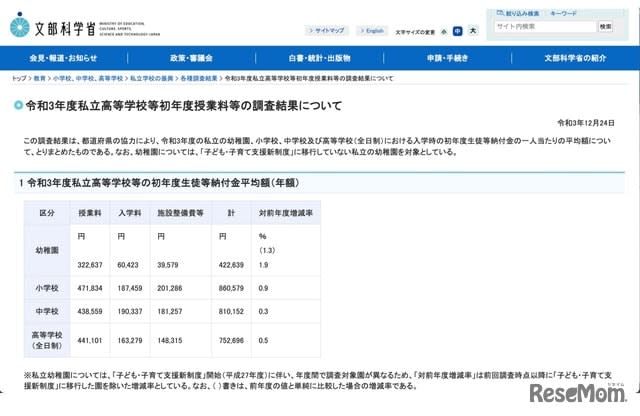Image resolution: width=640 pixels, height=416 pixels.
Task: Open 絞り込み検索 link
Action: coord(518,13)
